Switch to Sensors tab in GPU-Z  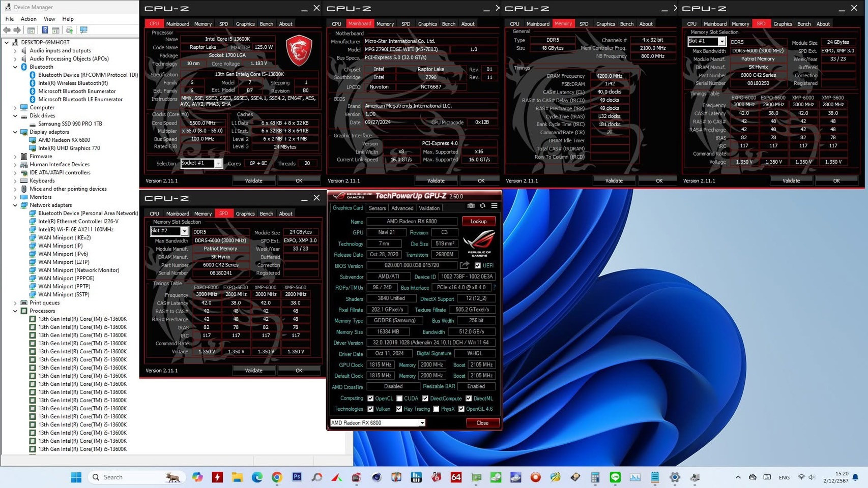(377, 208)
